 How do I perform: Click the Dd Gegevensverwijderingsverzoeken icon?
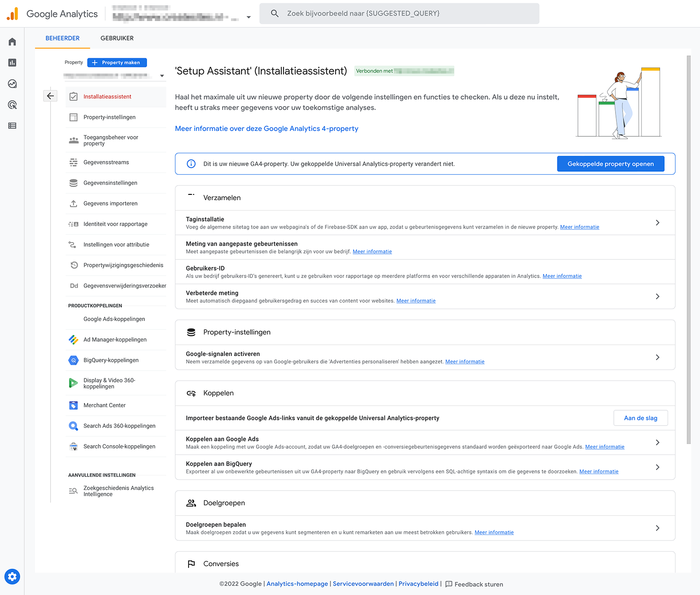(74, 286)
